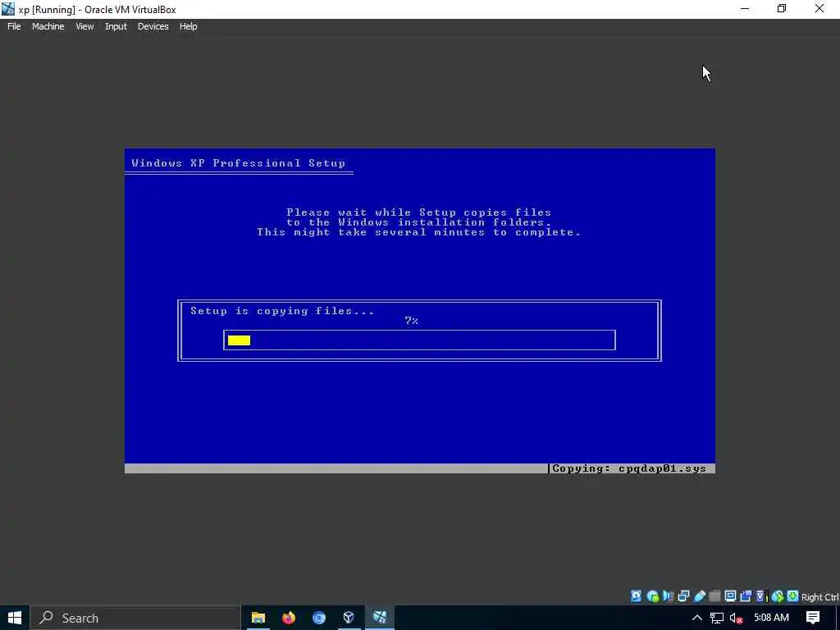Viewport: 840px width, 630px height.
Task: Click the network adapter indicator icon
Action: pos(683,596)
